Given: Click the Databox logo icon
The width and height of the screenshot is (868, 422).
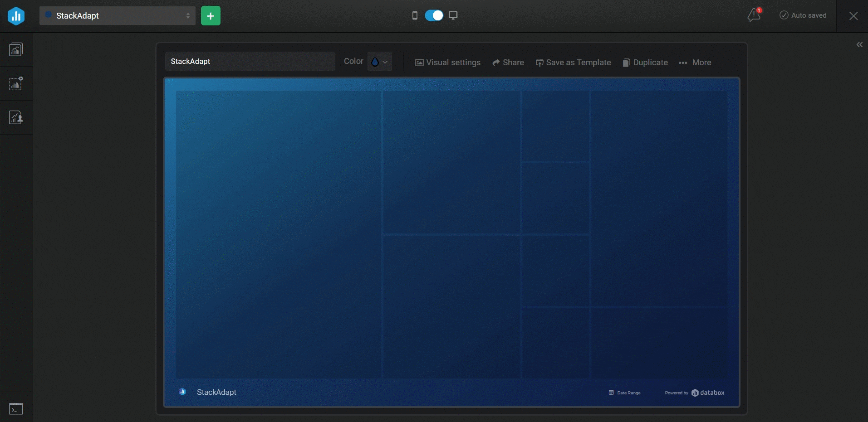Looking at the screenshot, I should (x=16, y=16).
